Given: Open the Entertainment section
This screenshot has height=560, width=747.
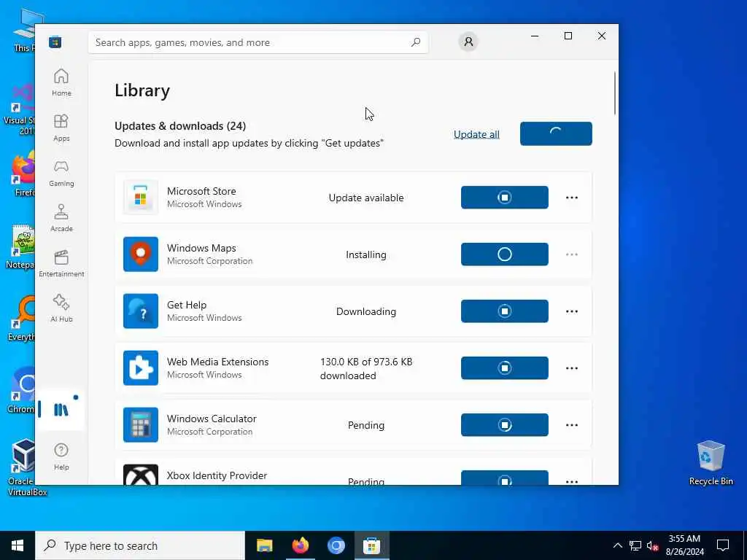Looking at the screenshot, I should pyautogui.click(x=61, y=263).
